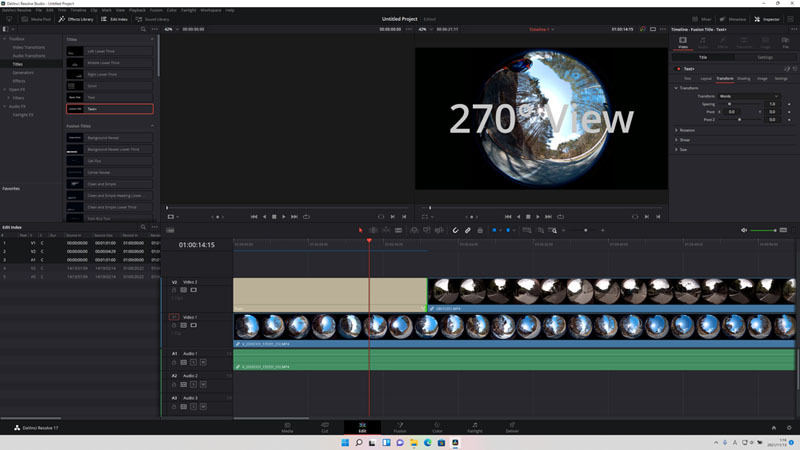Open the Metadata panel

733,19
